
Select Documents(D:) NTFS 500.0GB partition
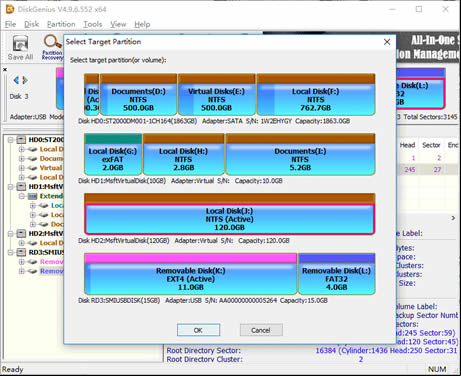pyautogui.click(x=138, y=95)
